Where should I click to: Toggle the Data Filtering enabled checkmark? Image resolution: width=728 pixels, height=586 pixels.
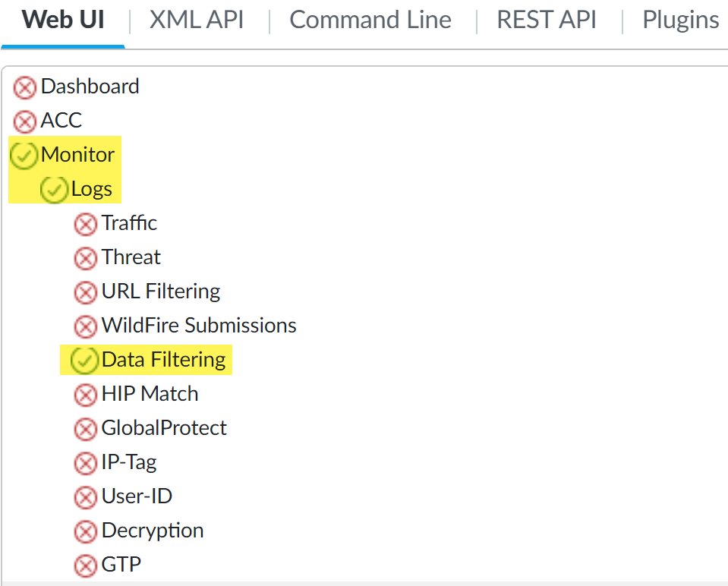click(83, 361)
